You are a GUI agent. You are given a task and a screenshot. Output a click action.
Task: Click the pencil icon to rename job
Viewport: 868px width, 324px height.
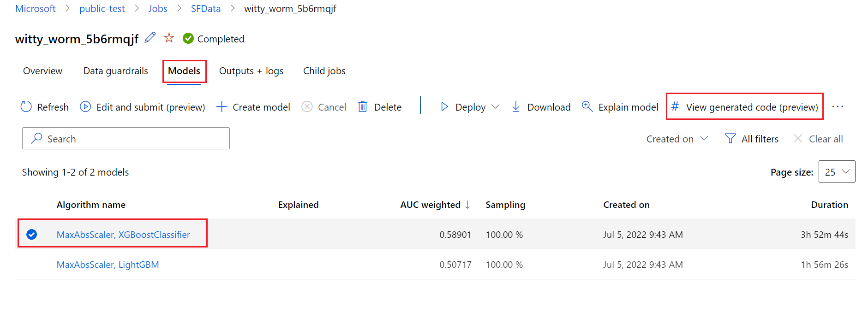pyautogui.click(x=150, y=38)
